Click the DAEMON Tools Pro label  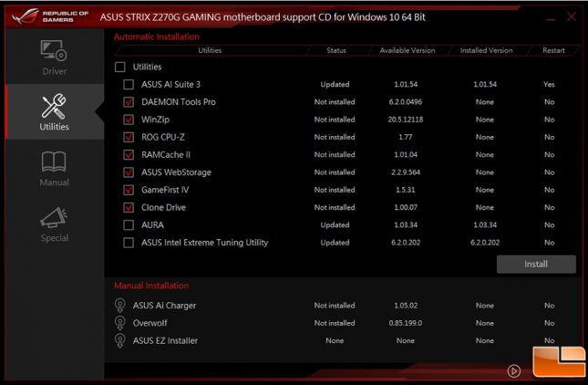[x=179, y=102]
